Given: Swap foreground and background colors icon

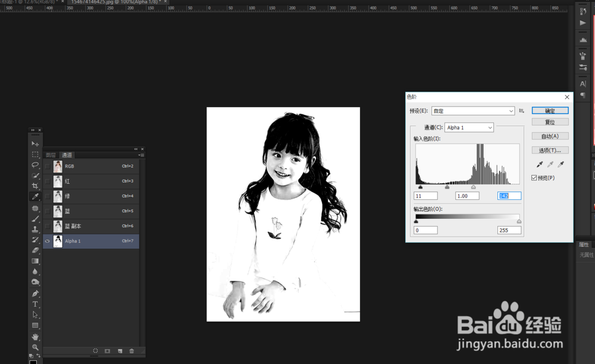Looking at the screenshot, I should tap(38, 356).
